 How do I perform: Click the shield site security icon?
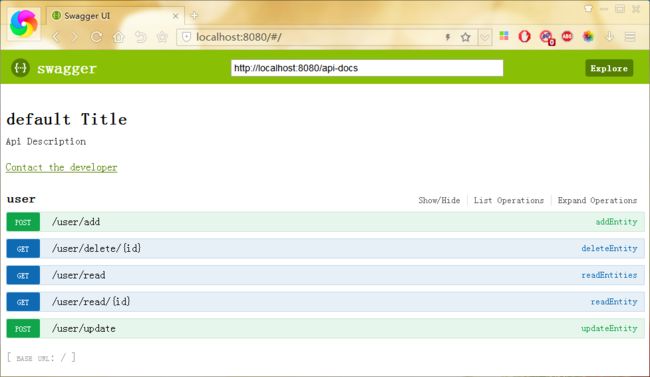point(187,37)
